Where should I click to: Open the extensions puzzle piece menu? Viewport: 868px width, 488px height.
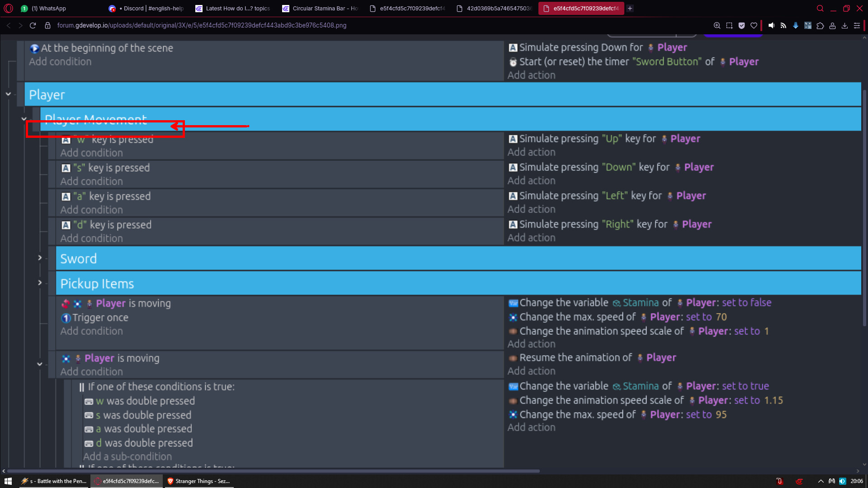(820, 26)
